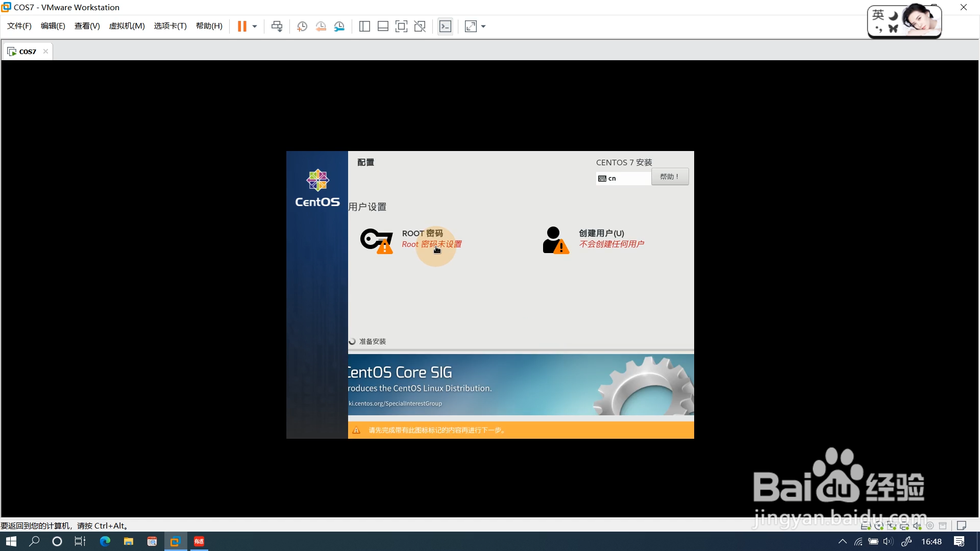This screenshot has width=980, height=551.
Task: Pause the virtual machine
Action: 242,27
